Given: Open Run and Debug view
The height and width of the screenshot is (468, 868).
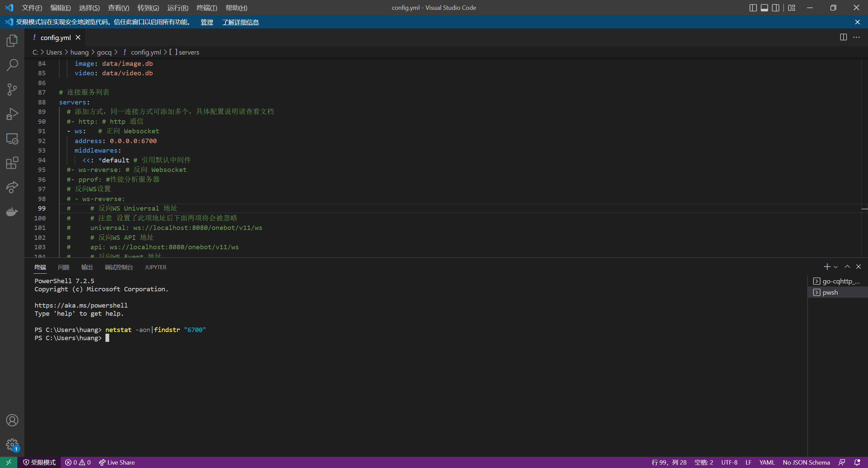Looking at the screenshot, I should click(12, 114).
